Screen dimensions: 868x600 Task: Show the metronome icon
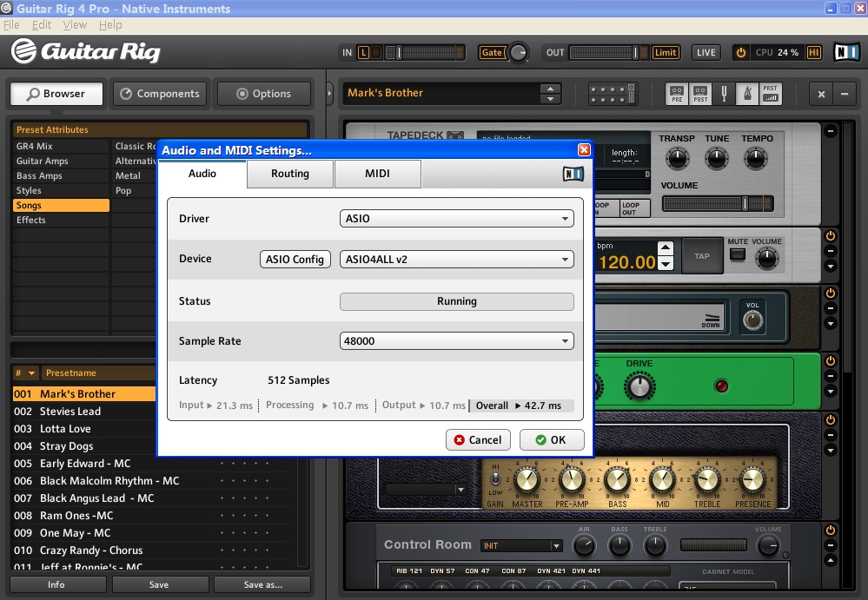click(746, 94)
